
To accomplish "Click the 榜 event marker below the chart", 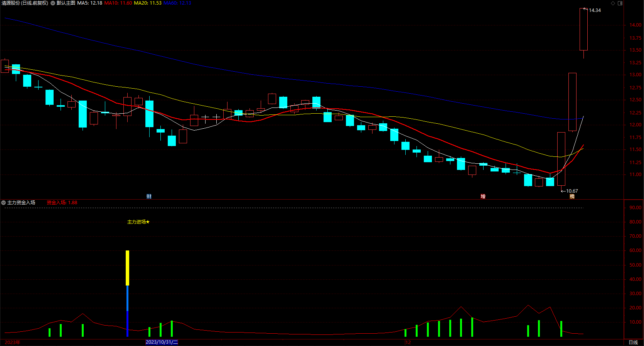I will pos(572,197).
